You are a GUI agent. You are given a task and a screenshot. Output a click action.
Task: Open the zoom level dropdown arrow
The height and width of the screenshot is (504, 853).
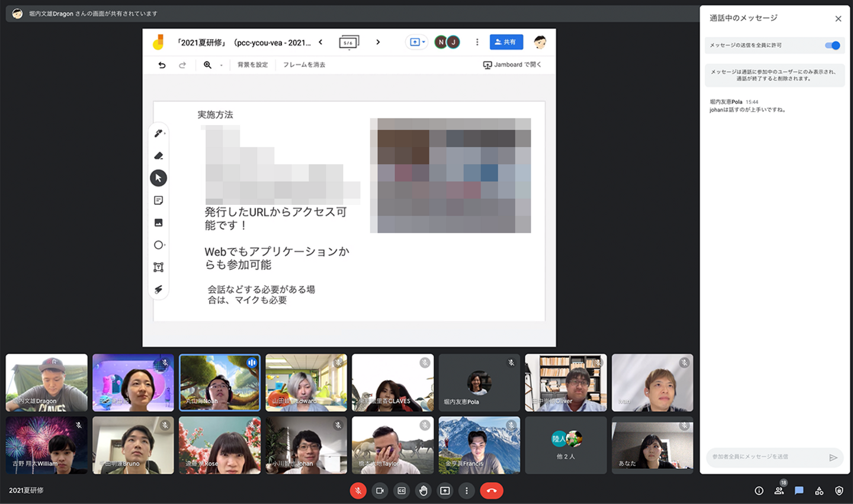point(222,65)
